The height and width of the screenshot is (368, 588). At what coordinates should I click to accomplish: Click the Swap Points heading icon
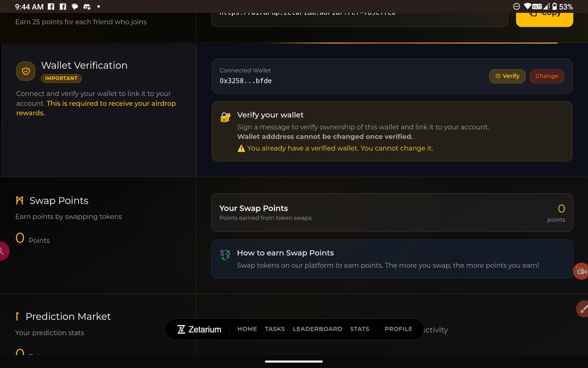[x=20, y=201]
